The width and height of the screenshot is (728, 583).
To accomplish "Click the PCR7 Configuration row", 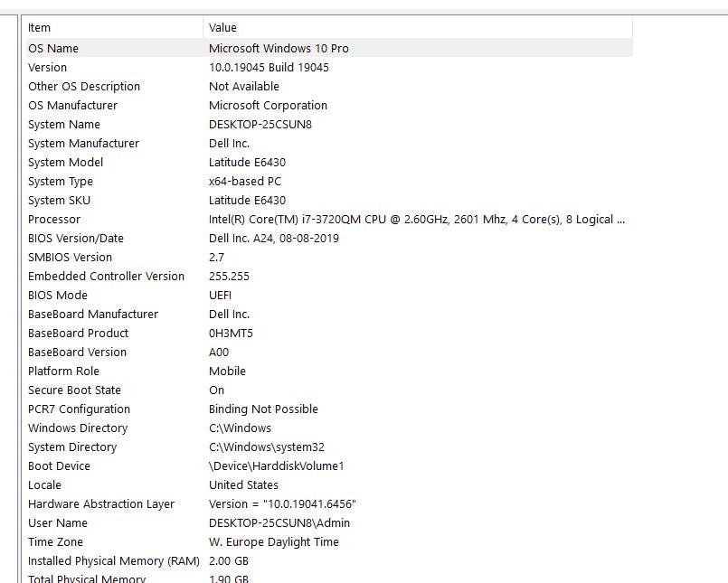I will pyautogui.click(x=329, y=409).
